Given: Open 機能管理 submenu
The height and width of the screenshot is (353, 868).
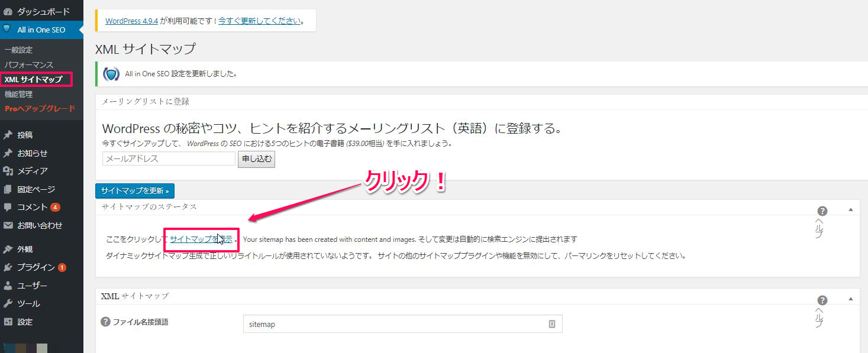Looking at the screenshot, I should 18,94.
